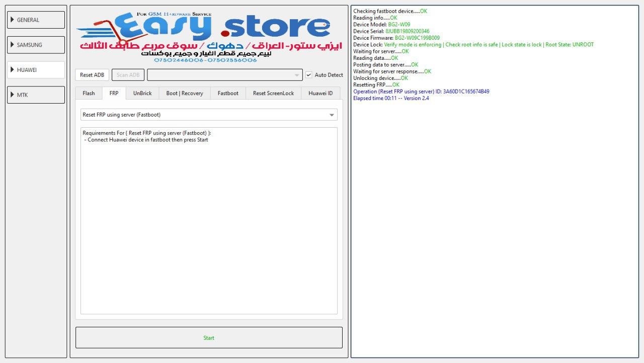Click the 'Posting data to server' log line

pyautogui.click(x=386, y=64)
